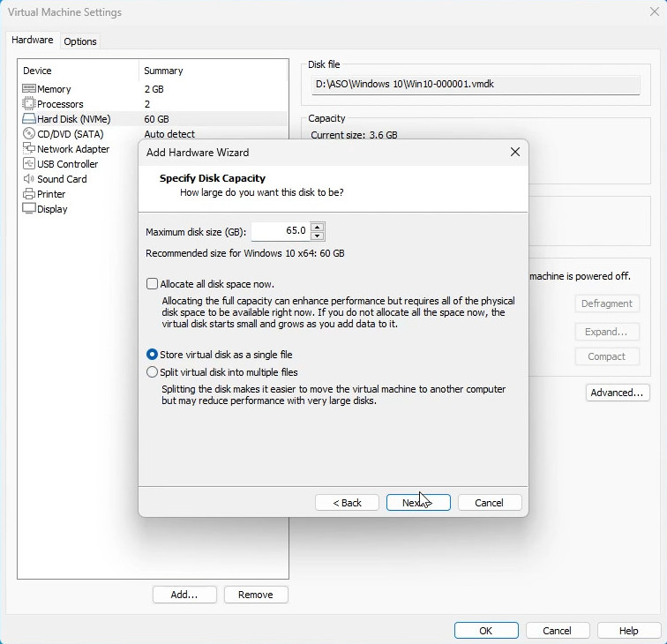Click Next in the wizard
This screenshot has width=667, height=644.
click(x=418, y=503)
